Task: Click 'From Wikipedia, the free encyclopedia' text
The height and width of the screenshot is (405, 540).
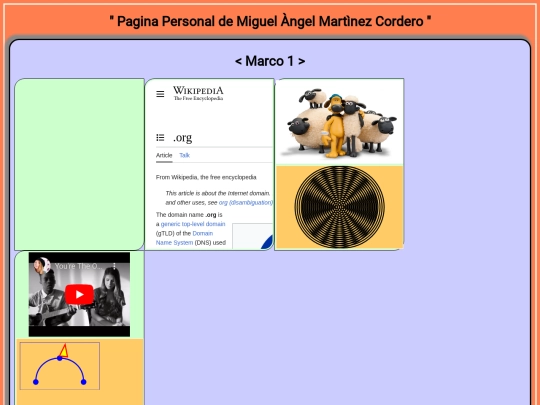Action: pyautogui.click(x=206, y=177)
